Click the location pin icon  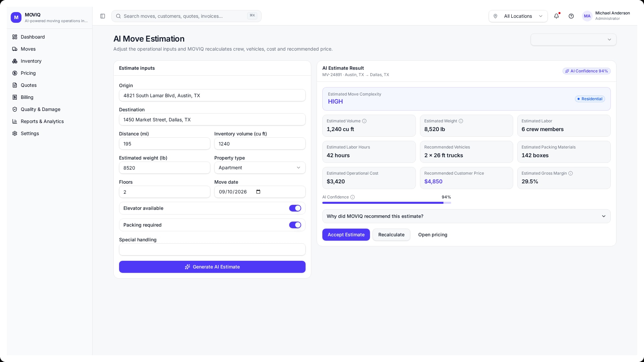click(x=495, y=16)
